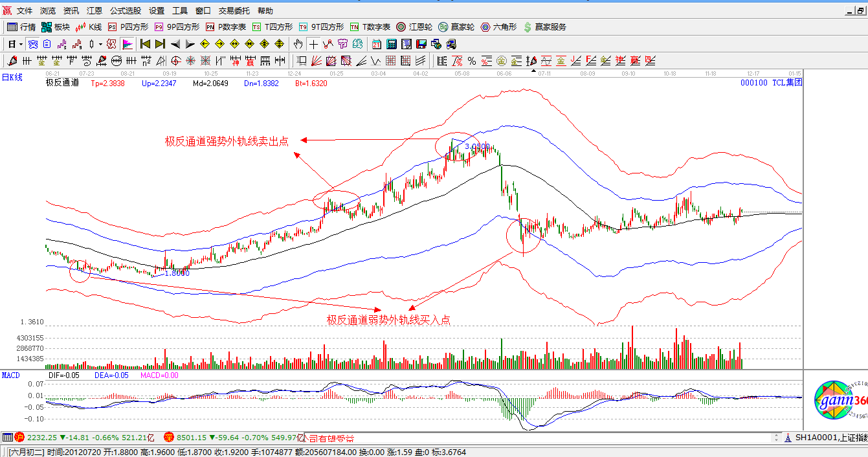The width and height of the screenshot is (868, 457).
Task: Select the P四方形 toolbar button
Action: point(128,27)
